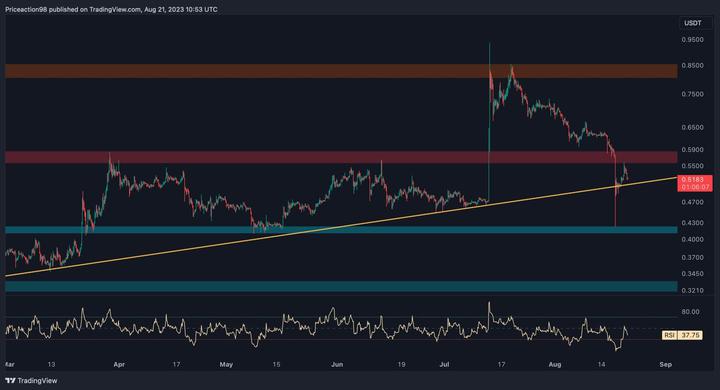Click the RSI value 37.75
720x390 pixels.
click(x=690, y=335)
